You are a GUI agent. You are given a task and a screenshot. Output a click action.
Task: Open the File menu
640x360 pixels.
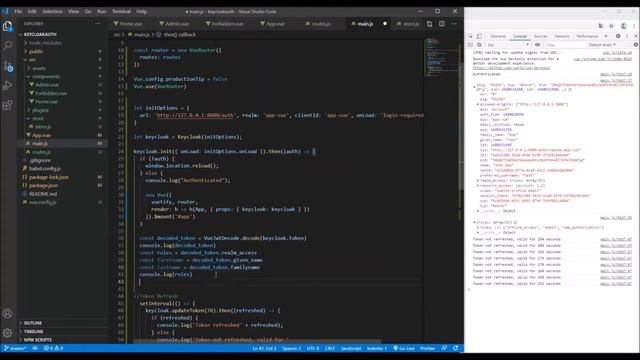tap(18, 11)
